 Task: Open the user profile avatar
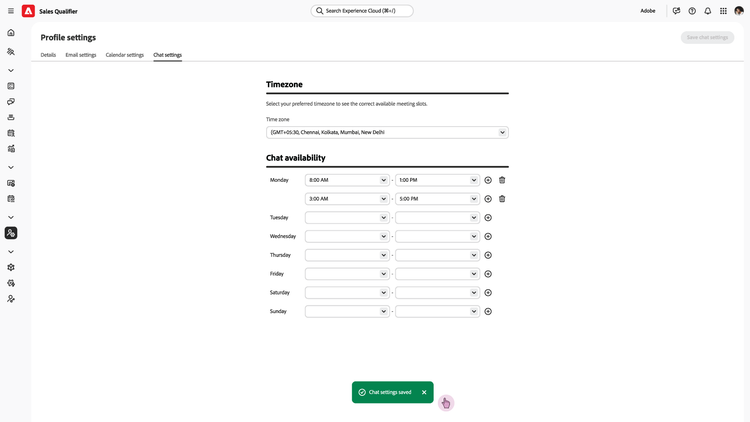[x=739, y=11]
